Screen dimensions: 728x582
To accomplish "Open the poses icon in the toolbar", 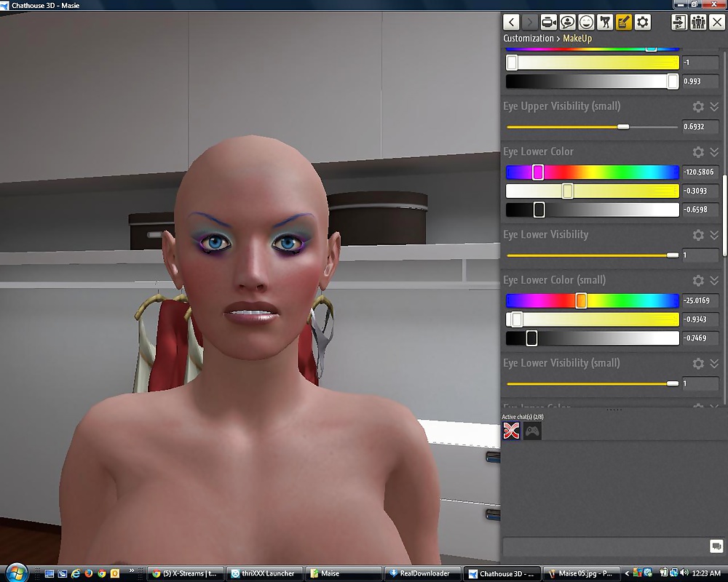I will [605, 22].
